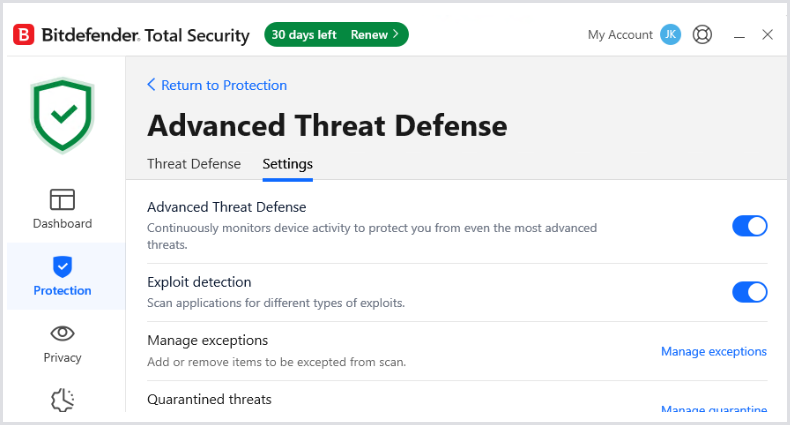Open the support lifebuoy icon

703,35
